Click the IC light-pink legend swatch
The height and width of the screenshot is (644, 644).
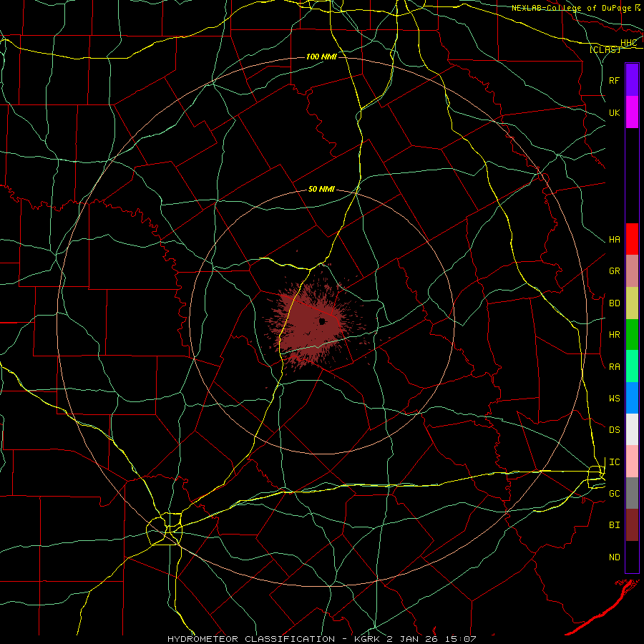tap(632, 462)
